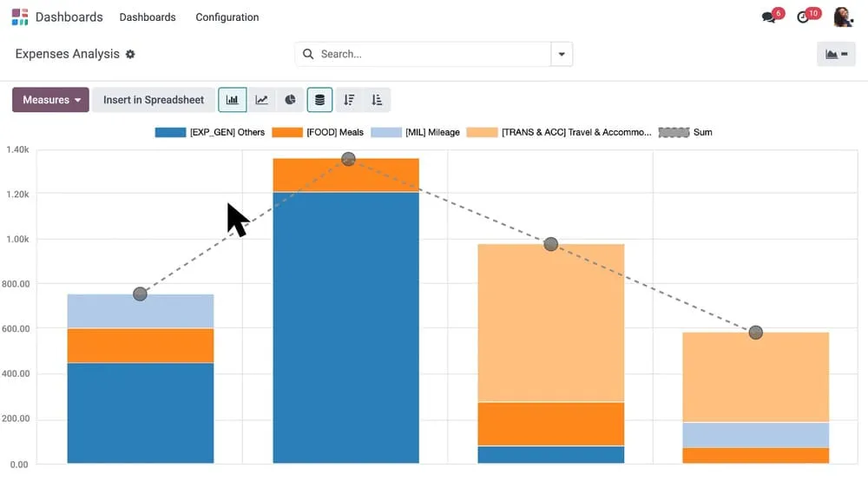Open the search options dropdown arrow

562,54
